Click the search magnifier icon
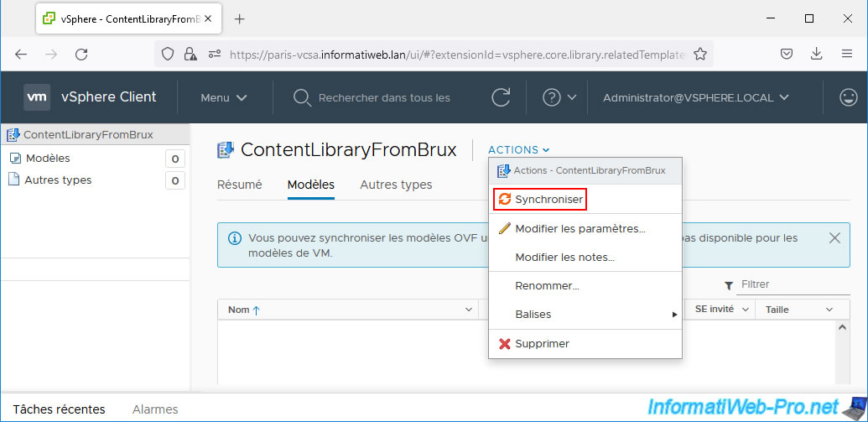The height and width of the screenshot is (422, 868). pos(302,98)
